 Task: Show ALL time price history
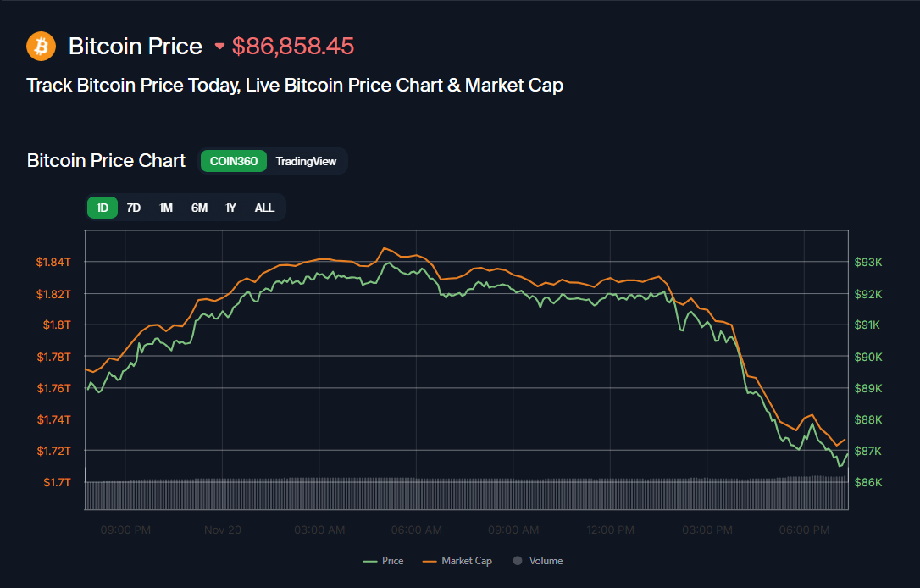click(x=264, y=208)
